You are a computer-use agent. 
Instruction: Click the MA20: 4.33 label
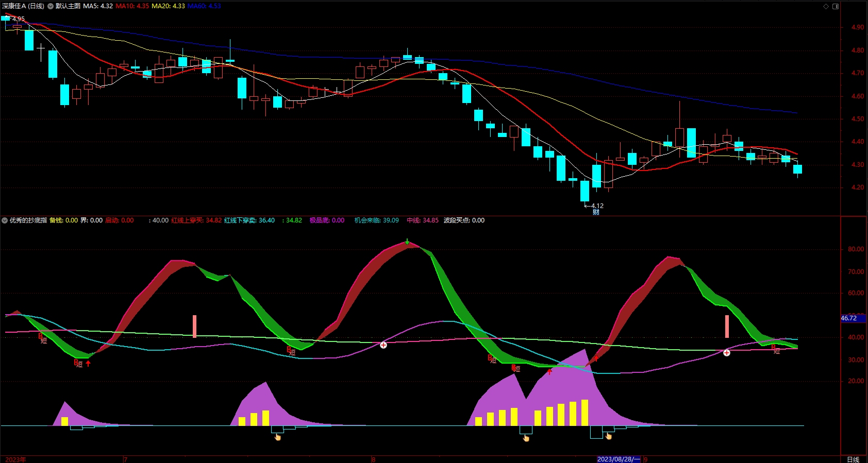click(169, 6)
